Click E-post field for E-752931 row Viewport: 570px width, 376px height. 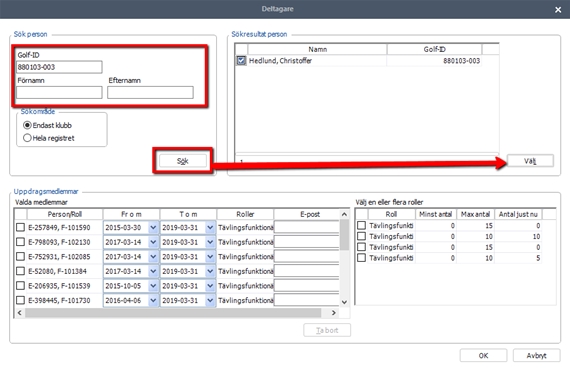point(306,257)
